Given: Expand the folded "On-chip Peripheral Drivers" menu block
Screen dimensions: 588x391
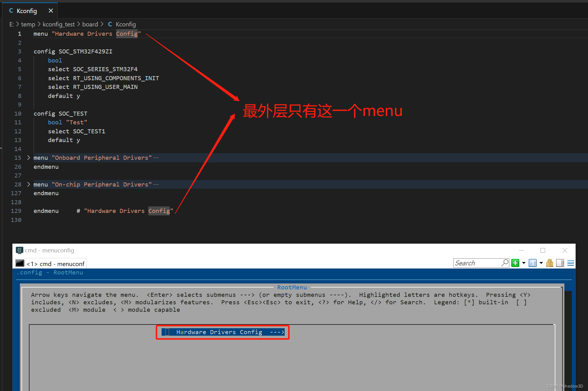Looking at the screenshot, I should [28, 184].
